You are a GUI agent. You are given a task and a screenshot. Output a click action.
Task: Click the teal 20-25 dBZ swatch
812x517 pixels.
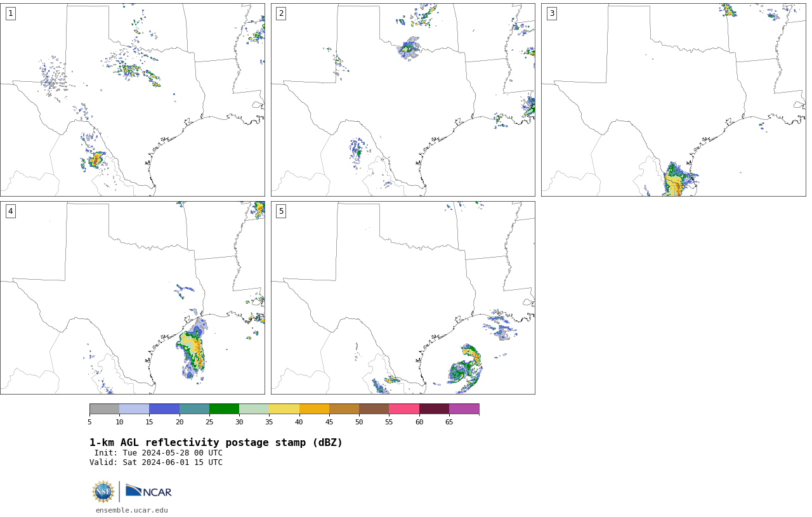[194, 409]
